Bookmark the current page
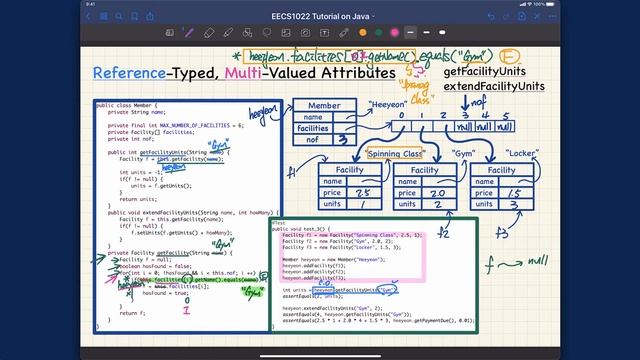Image resolution: width=640 pixels, height=360 pixels. click(134, 16)
